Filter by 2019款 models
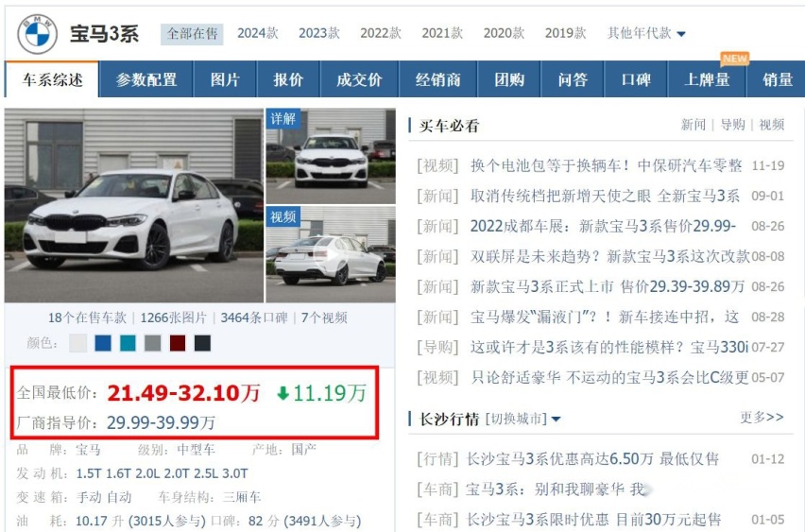805x532 pixels. [566, 33]
